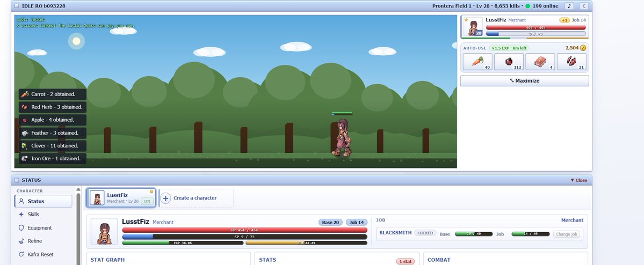
Task: Click Feather icon in loot notification
Action: (x=25, y=133)
